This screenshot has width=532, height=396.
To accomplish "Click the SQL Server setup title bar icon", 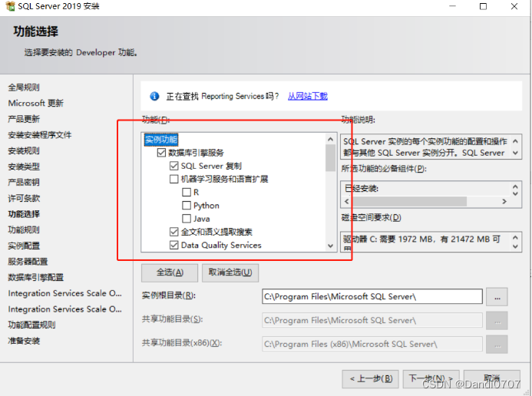I will [10, 6].
